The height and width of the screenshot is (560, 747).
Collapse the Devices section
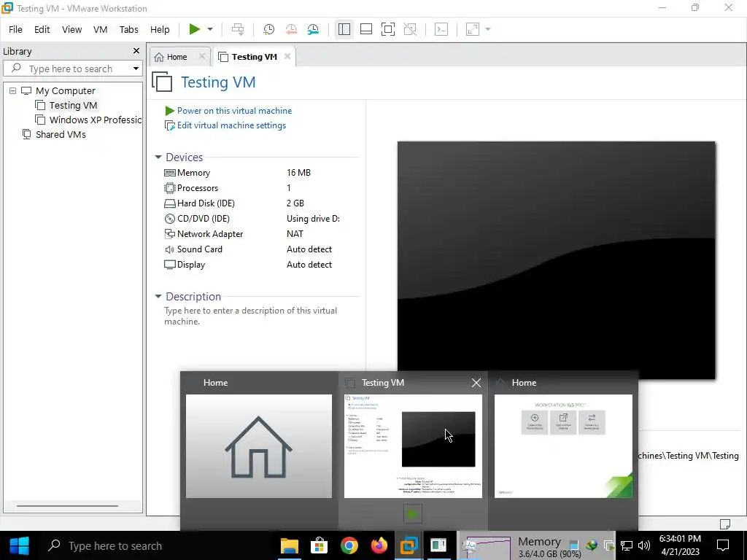pyautogui.click(x=158, y=157)
